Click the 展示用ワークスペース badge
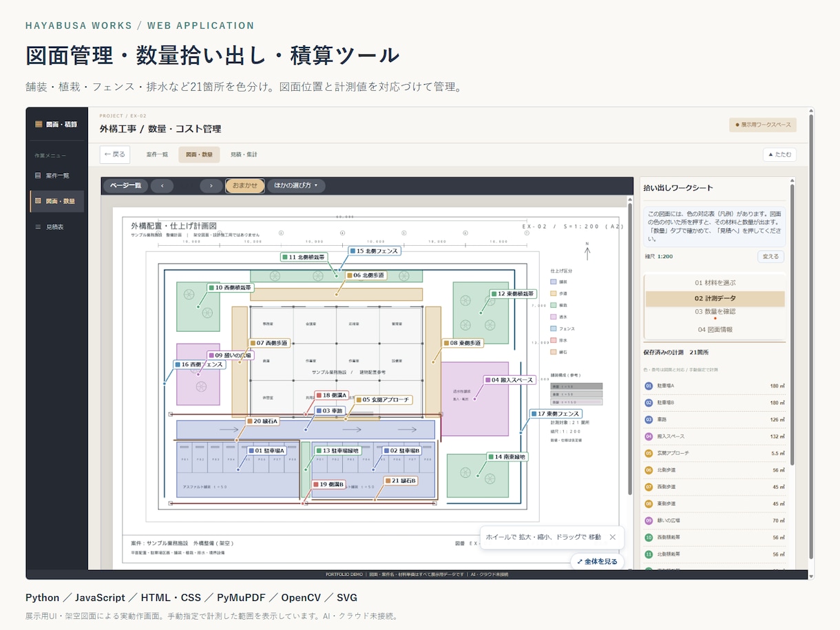Screen dimensions: 840x630 click(763, 125)
